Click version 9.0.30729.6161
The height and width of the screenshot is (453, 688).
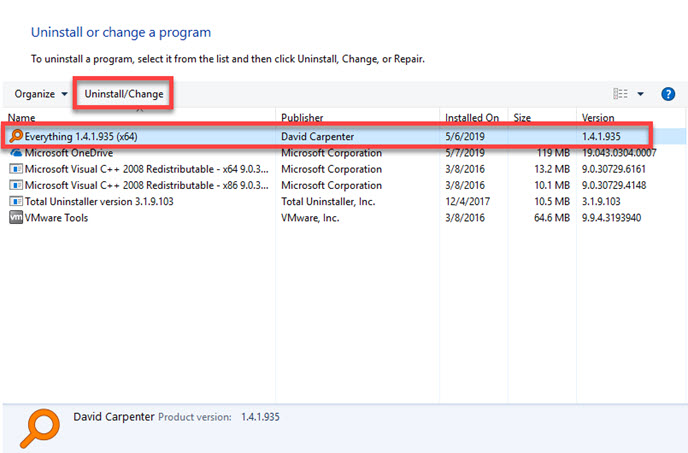click(x=614, y=169)
